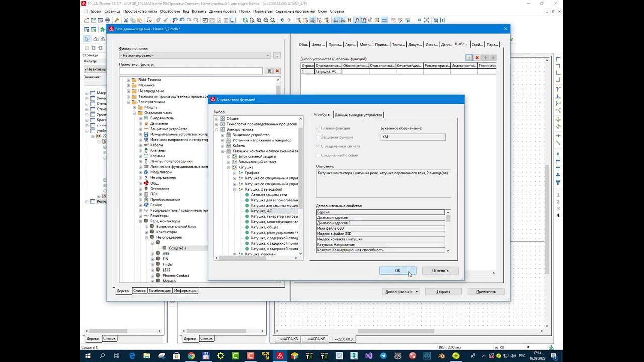
Task: Switch to 'Список' tab in parts database
Action: [139, 291]
